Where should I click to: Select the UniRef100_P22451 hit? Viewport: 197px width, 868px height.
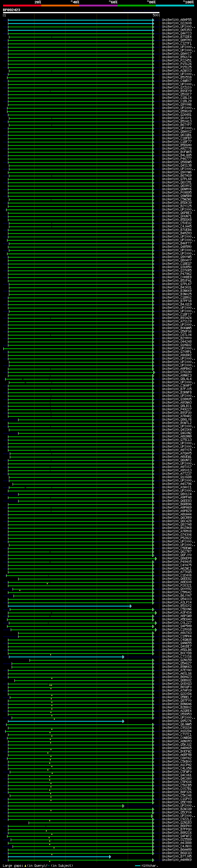click(x=177, y=61)
